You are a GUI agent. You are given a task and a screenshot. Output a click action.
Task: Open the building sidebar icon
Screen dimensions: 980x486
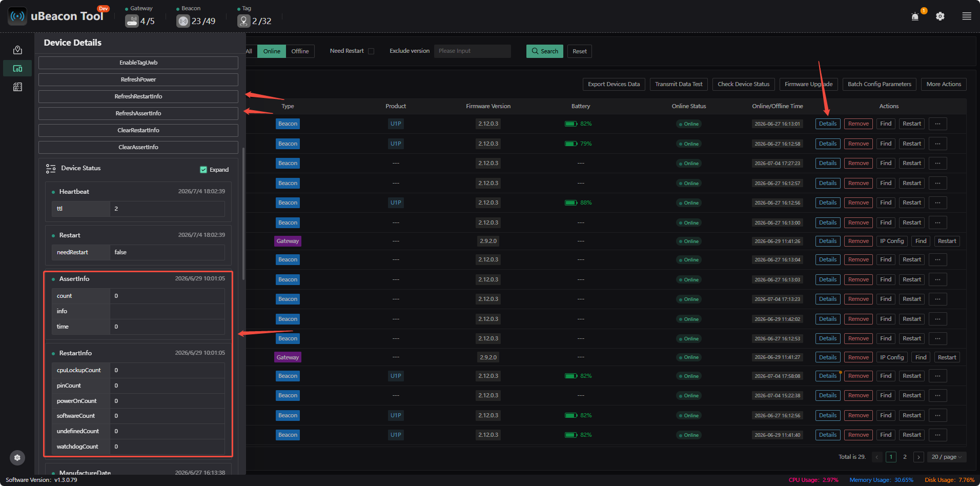pos(17,87)
